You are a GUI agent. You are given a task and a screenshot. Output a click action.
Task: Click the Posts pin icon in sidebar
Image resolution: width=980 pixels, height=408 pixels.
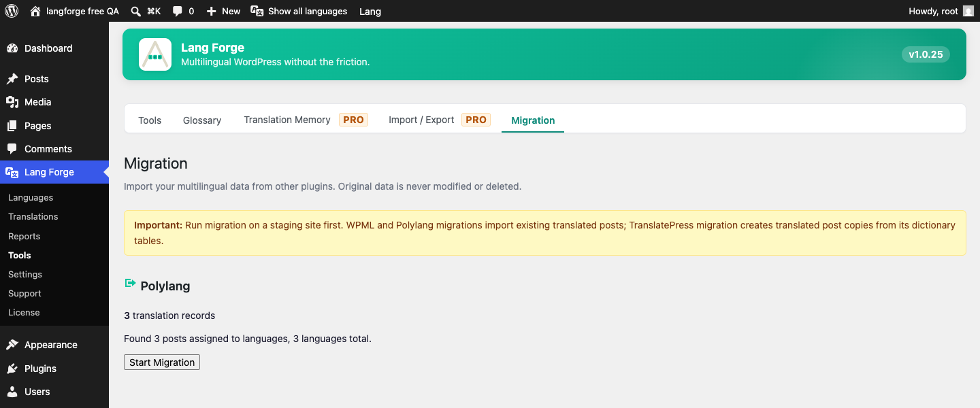pyautogui.click(x=12, y=79)
